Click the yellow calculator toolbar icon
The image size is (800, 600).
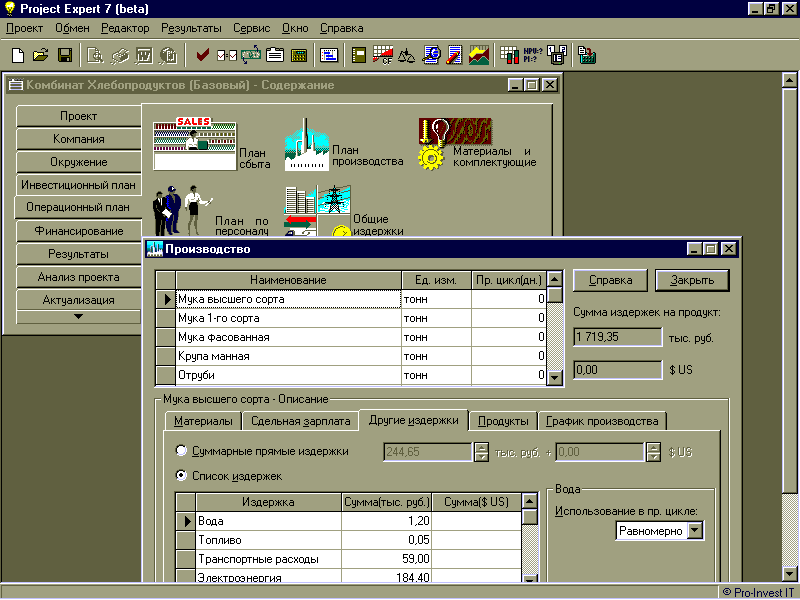tap(299, 55)
